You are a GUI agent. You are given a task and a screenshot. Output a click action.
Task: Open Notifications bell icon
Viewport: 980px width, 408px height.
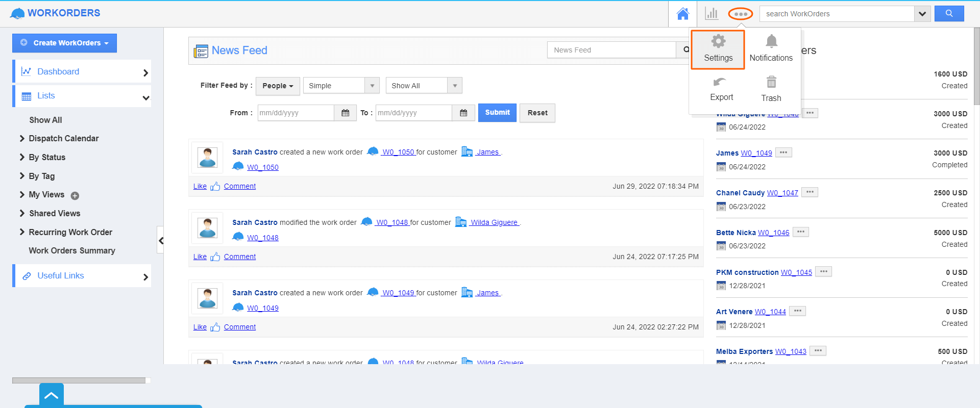click(771, 42)
